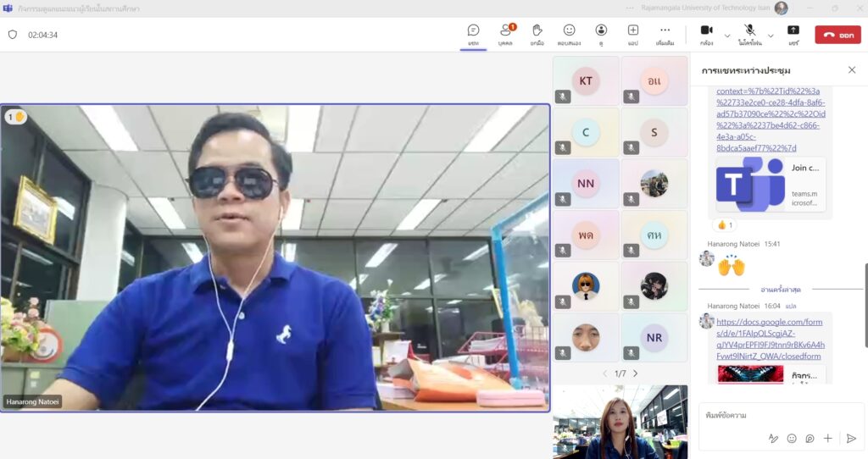Click the message input field

pyautogui.click(x=776, y=415)
